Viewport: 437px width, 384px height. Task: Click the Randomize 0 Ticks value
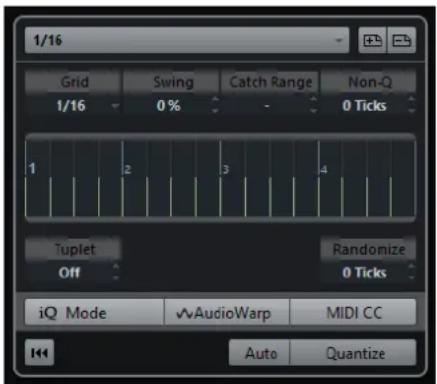(x=364, y=273)
